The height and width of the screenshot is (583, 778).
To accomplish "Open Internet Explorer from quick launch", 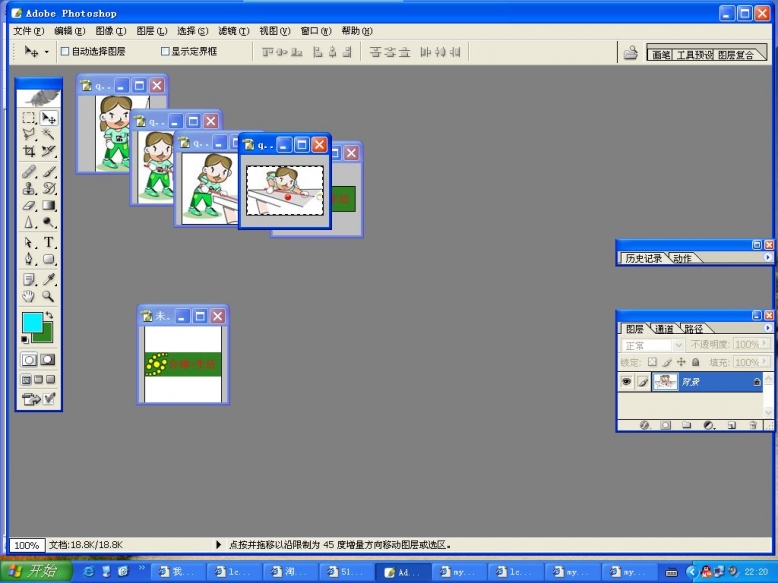I will pyautogui.click(x=88, y=571).
